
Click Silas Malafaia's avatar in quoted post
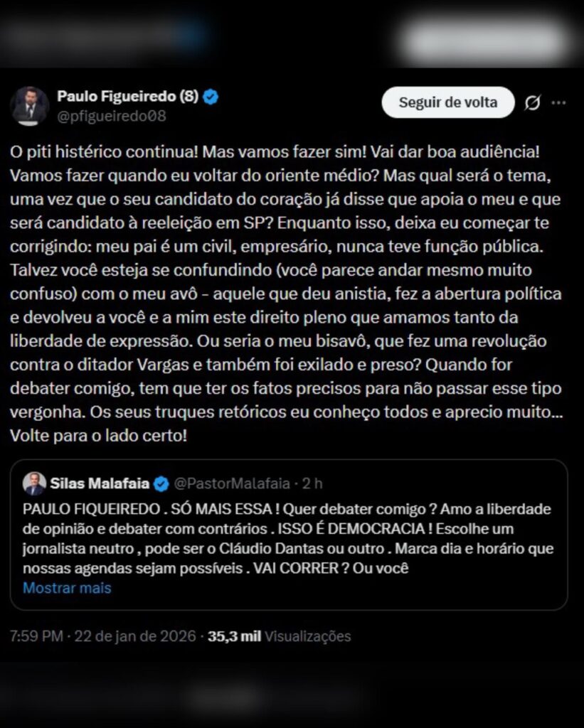point(34,483)
